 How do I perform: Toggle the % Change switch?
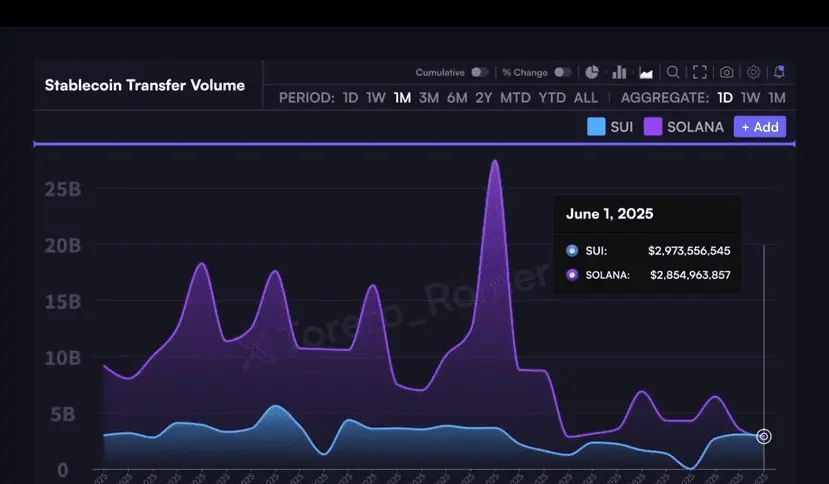point(563,72)
